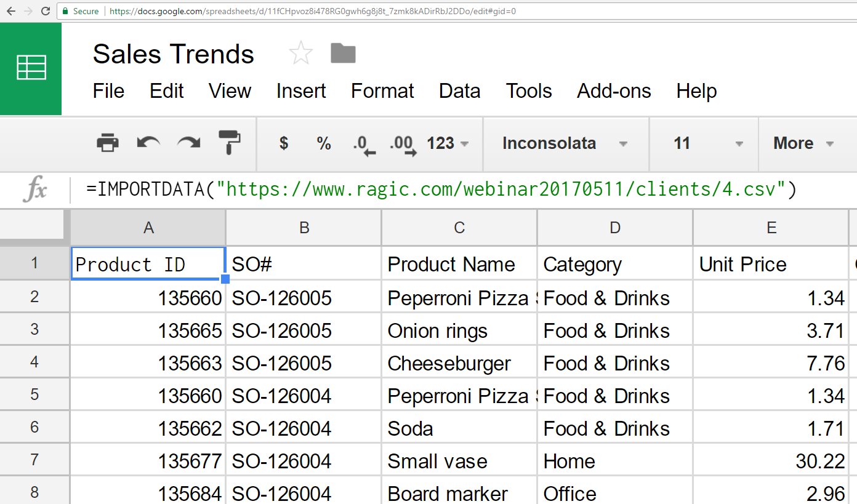Image resolution: width=857 pixels, height=504 pixels.
Task: Open the Insert menu
Action: 301,91
